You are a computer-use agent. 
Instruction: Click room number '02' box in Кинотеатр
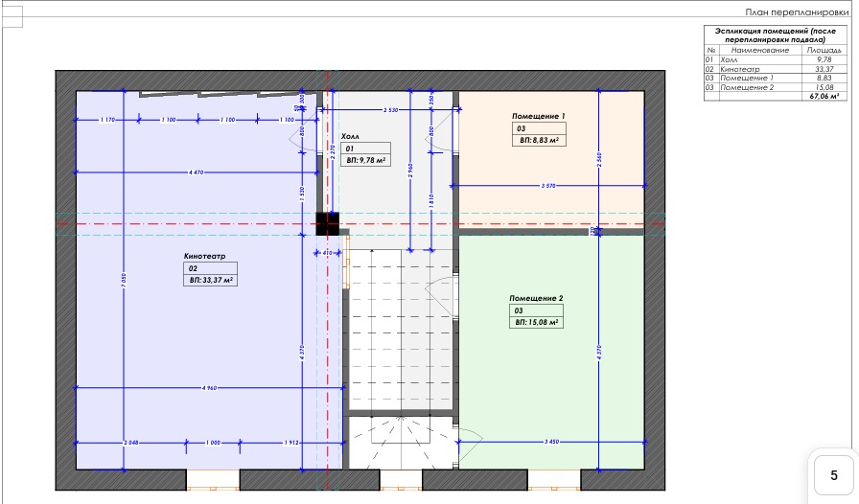[210, 268]
